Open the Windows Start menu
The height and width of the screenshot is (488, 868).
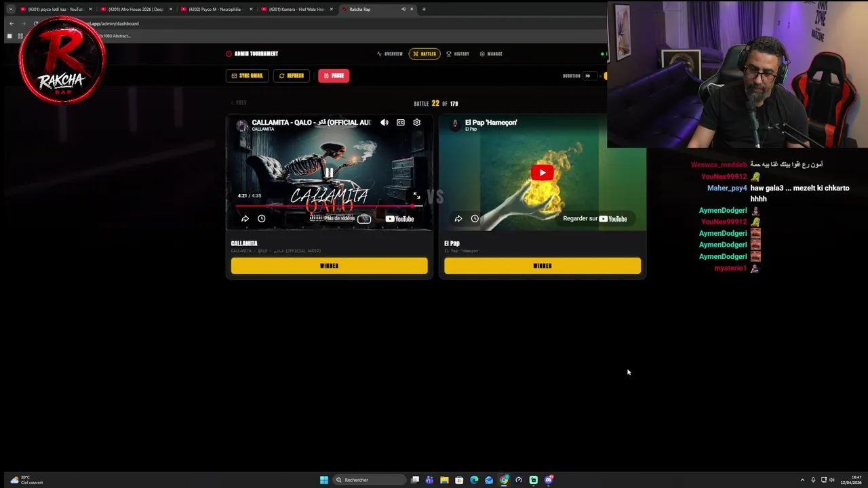(x=324, y=480)
